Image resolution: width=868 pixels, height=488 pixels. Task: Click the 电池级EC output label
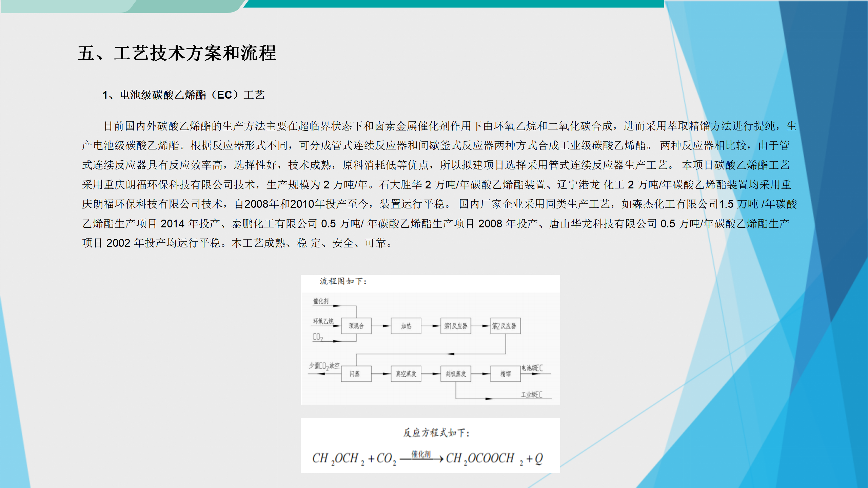pyautogui.click(x=532, y=368)
